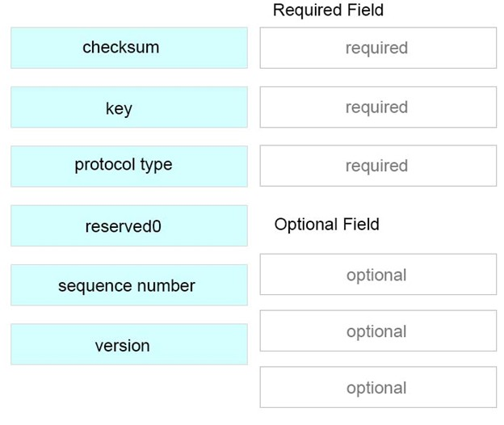504x425 pixels.
Task: Click 'optional' placeholder text in lowest slot
Action: click(376, 388)
